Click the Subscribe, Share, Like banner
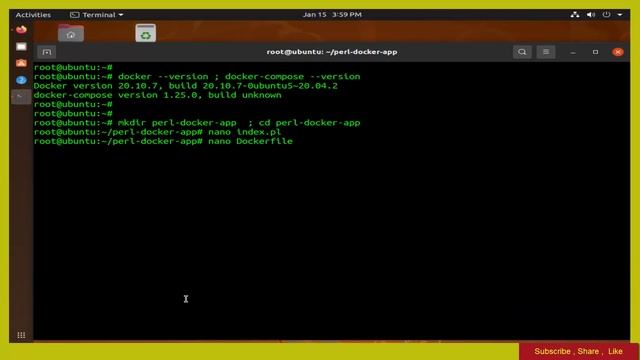 578,351
